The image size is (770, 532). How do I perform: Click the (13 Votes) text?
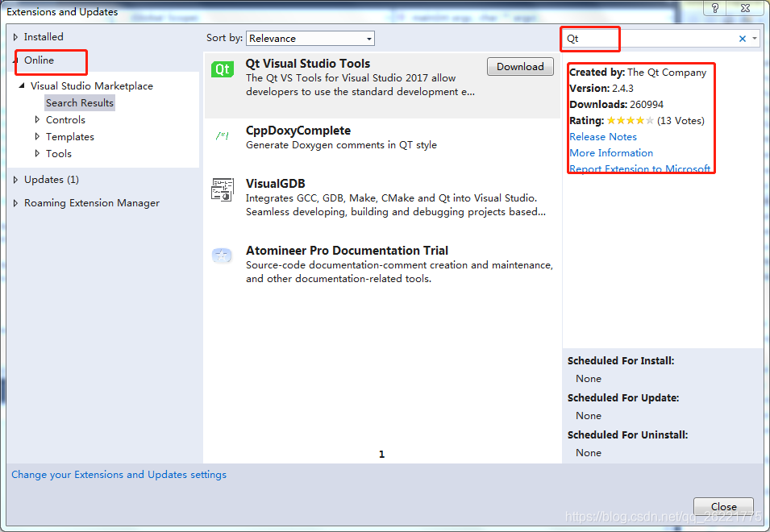pyautogui.click(x=681, y=121)
